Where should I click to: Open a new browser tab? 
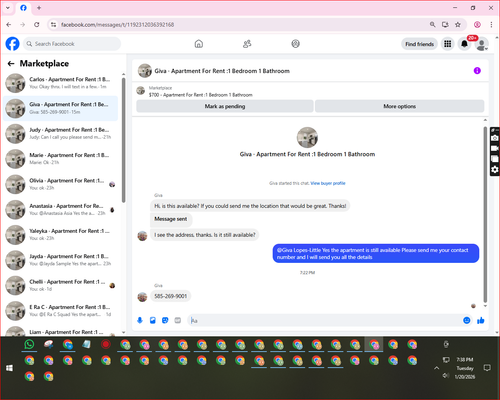[x=39, y=8]
